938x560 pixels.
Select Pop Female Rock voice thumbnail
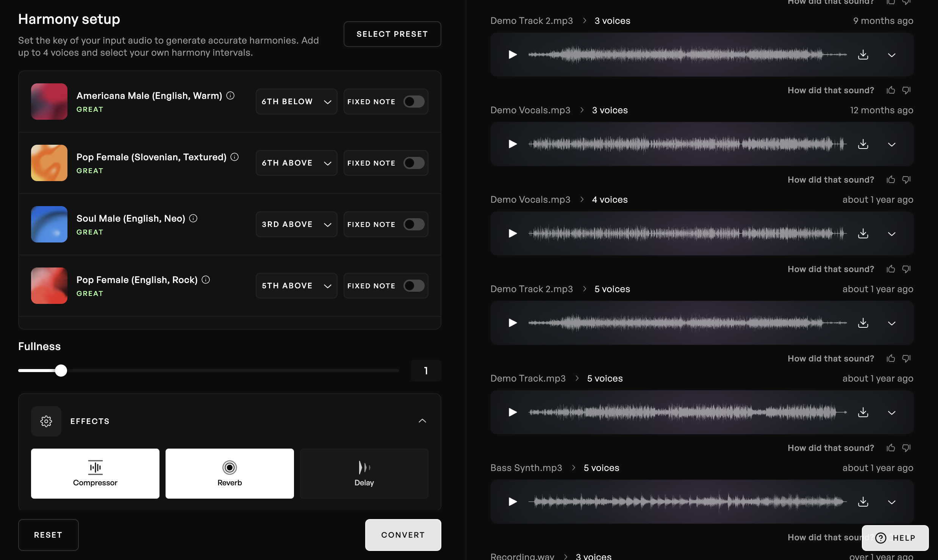click(x=49, y=286)
